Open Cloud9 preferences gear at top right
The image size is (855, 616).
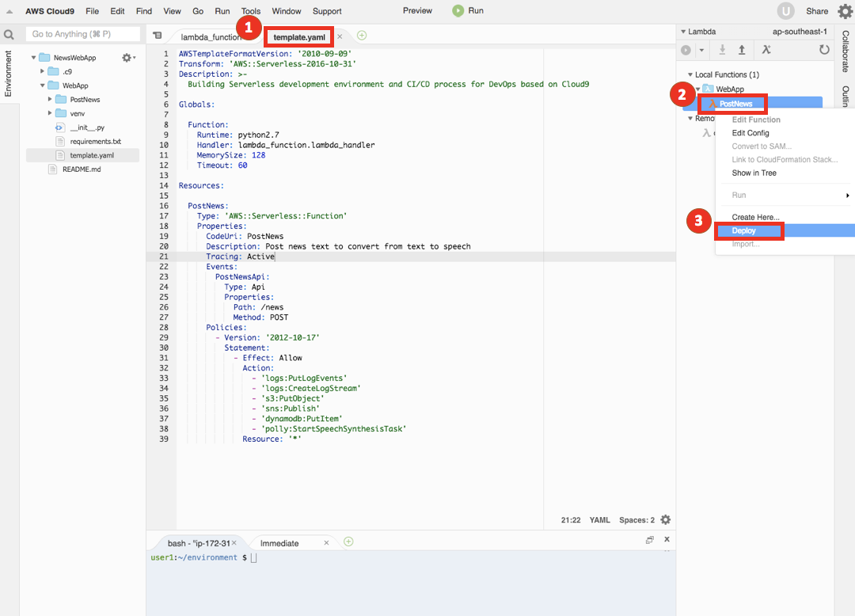pyautogui.click(x=845, y=11)
